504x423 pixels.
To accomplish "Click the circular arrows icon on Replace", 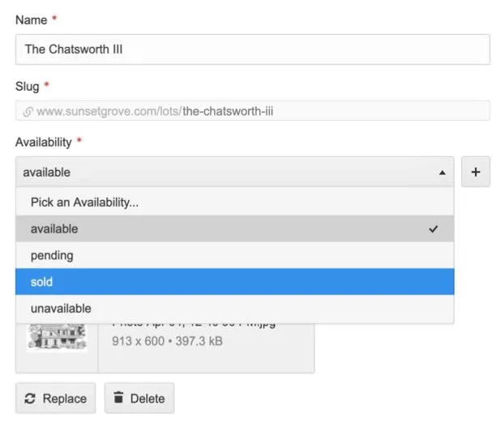I will [31, 398].
